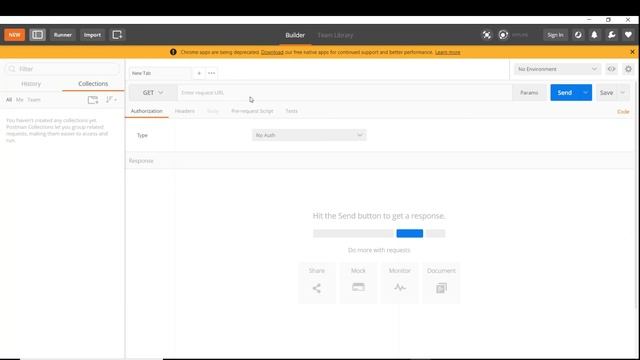
Task: Open the History tab in sidebar
Action: click(x=31, y=84)
